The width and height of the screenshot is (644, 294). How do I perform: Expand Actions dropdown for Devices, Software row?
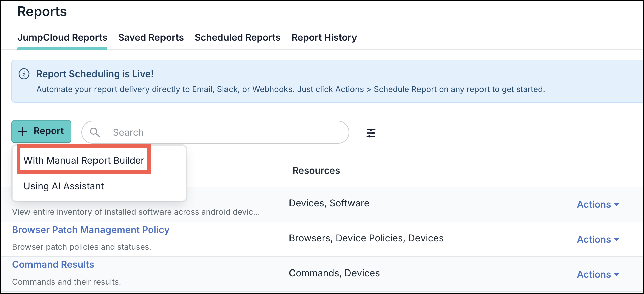tap(598, 204)
